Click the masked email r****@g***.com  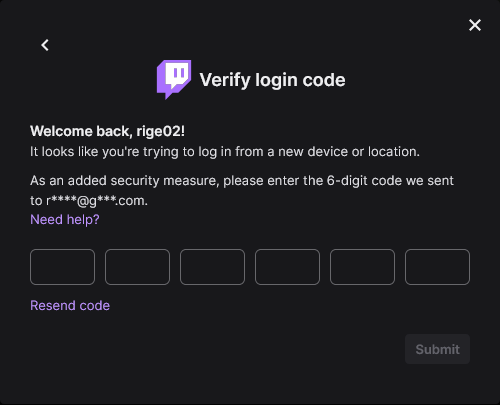[96, 201]
